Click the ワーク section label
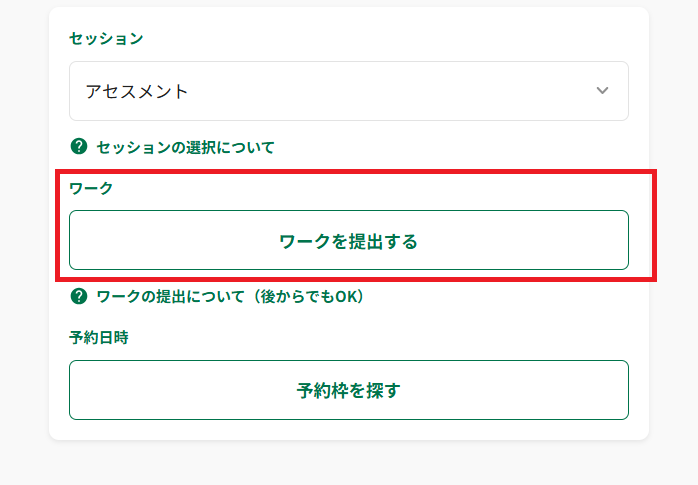Image resolution: width=698 pixels, height=485 pixels. 91,188
